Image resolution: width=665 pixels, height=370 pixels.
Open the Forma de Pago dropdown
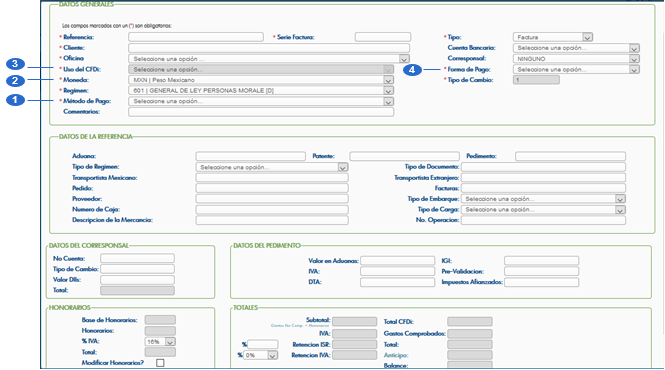pyautogui.click(x=576, y=69)
